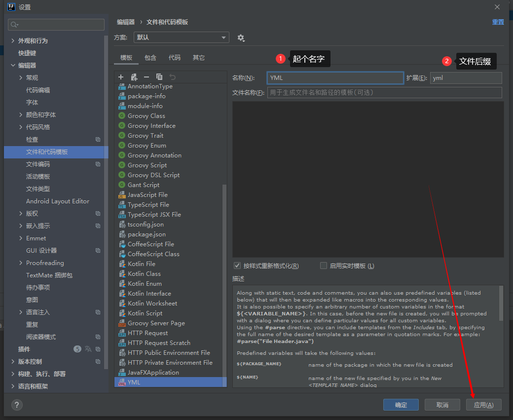Click the copy template icon
513x420 pixels.
point(159,77)
